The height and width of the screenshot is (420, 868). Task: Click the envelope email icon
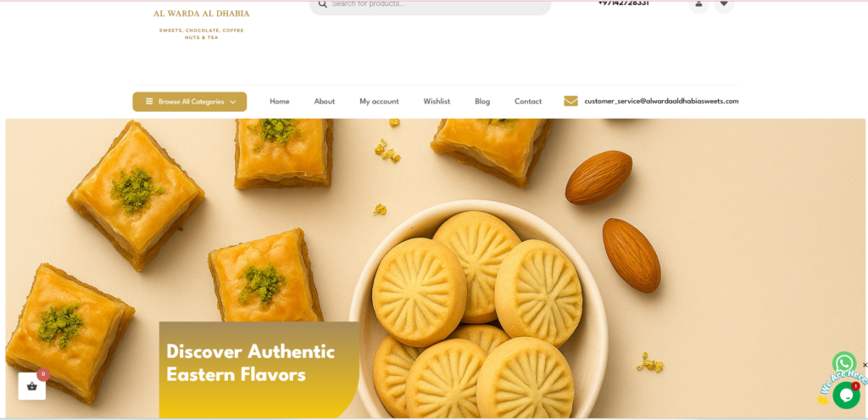click(x=570, y=101)
